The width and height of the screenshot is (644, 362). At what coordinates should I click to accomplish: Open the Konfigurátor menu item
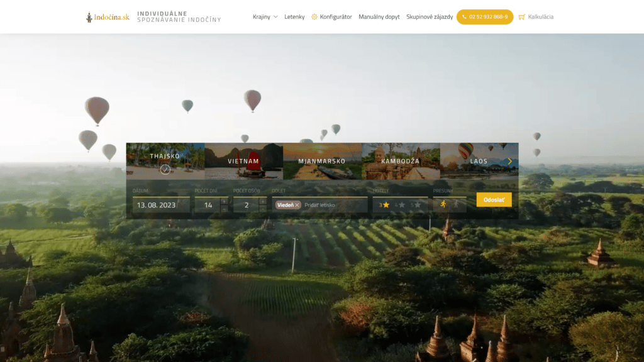point(331,17)
